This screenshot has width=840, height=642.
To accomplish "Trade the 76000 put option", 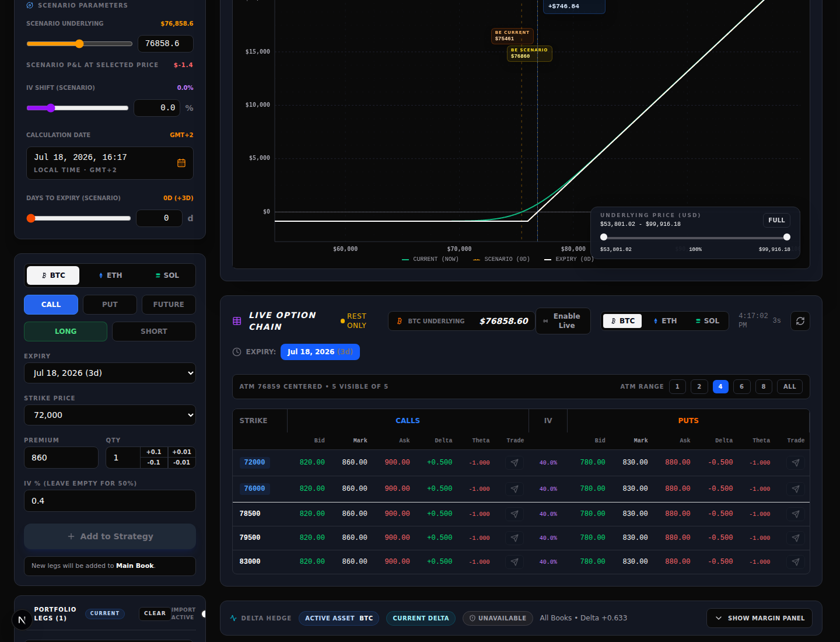I will (796, 489).
